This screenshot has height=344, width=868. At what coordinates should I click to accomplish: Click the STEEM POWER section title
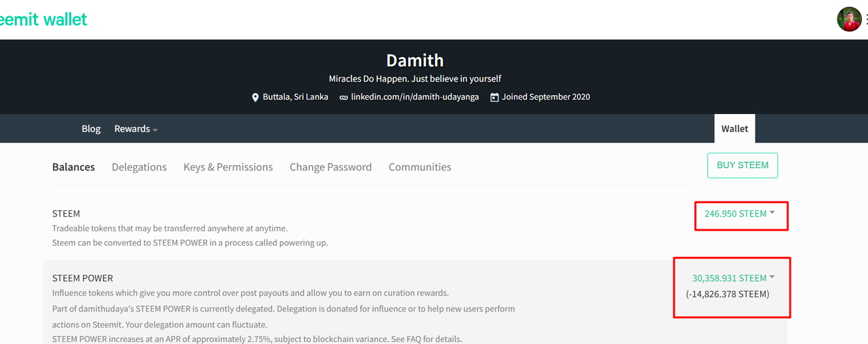tap(83, 278)
